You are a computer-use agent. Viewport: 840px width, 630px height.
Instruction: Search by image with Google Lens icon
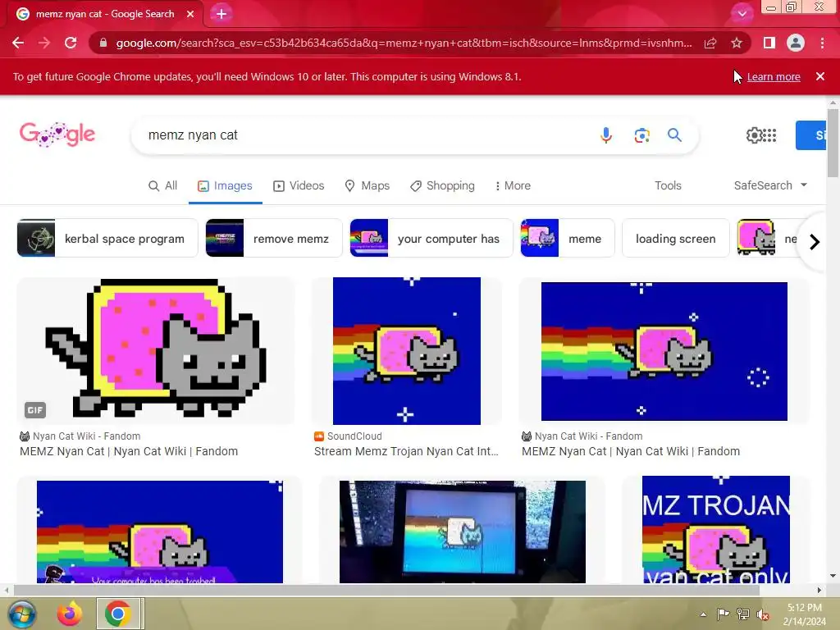(x=641, y=135)
